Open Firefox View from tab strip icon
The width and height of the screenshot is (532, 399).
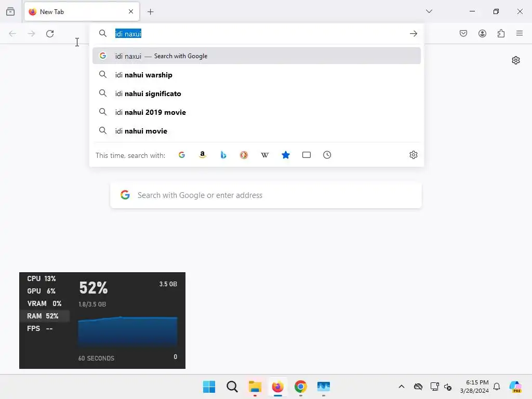point(10,11)
